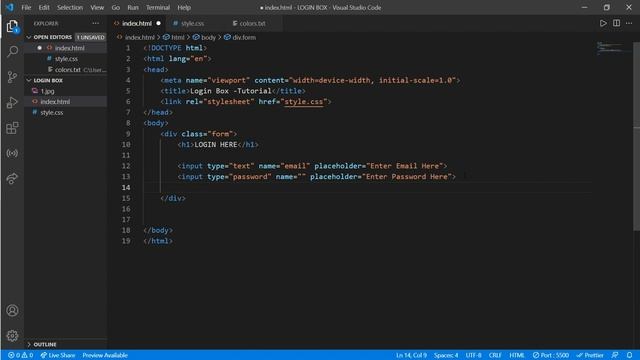Open the Go menu
The width and height of the screenshot is (640, 360).
coord(116,7)
